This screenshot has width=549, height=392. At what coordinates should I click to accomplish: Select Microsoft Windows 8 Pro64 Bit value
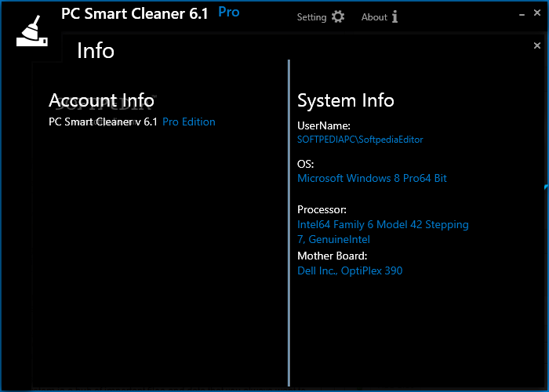(x=372, y=179)
